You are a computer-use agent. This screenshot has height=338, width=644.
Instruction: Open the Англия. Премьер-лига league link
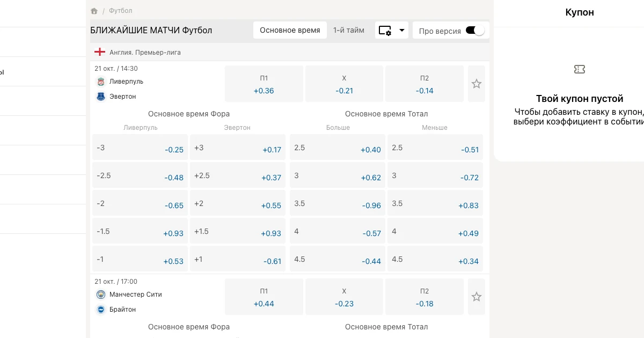coord(145,53)
